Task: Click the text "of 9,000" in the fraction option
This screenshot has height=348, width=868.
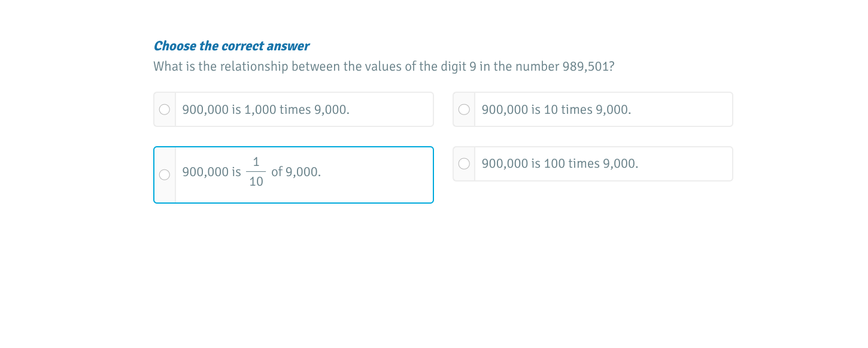Action: coord(296,172)
